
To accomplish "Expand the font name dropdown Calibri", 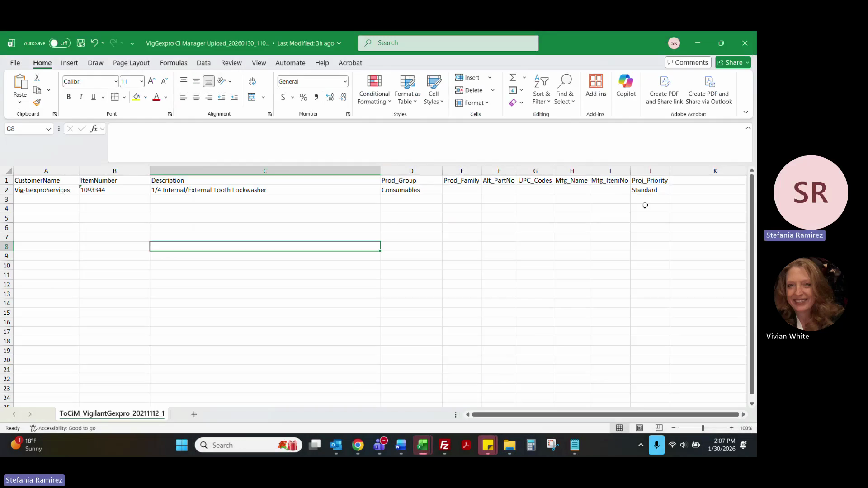I will click(x=116, y=81).
